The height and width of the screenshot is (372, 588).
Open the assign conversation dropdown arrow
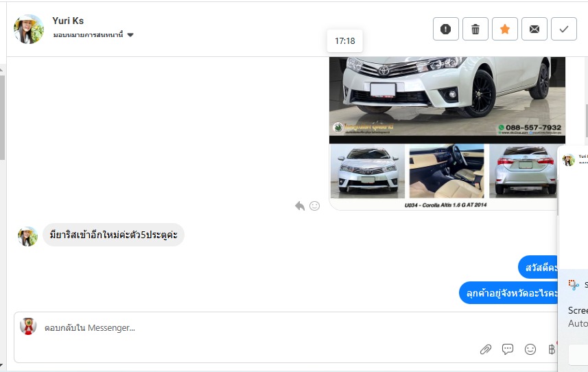point(130,35)
